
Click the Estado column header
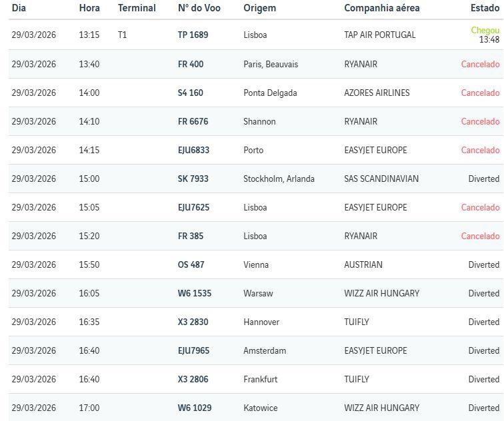pyautogui.click(x=485, y=8)
